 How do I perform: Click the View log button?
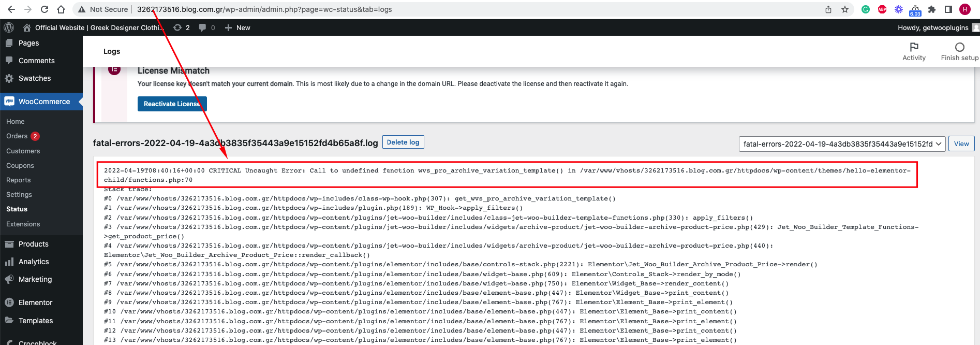(x=961, y=143)
